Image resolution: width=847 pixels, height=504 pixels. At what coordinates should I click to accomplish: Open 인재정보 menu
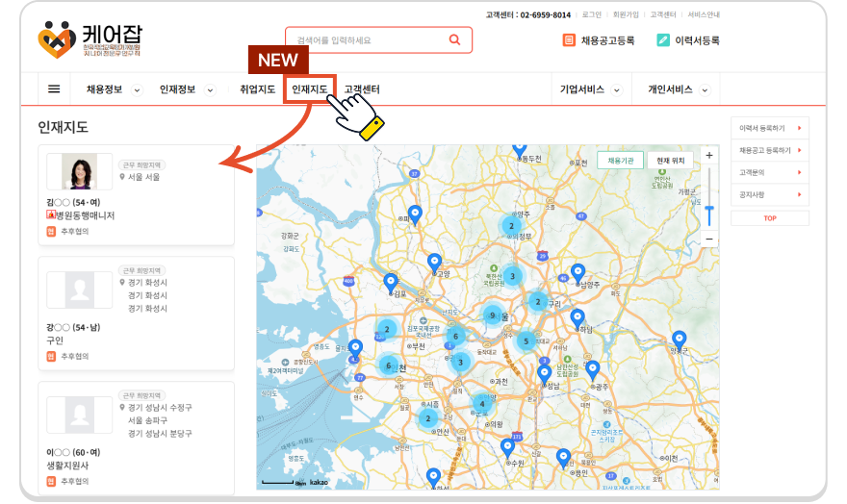[177, 89]
